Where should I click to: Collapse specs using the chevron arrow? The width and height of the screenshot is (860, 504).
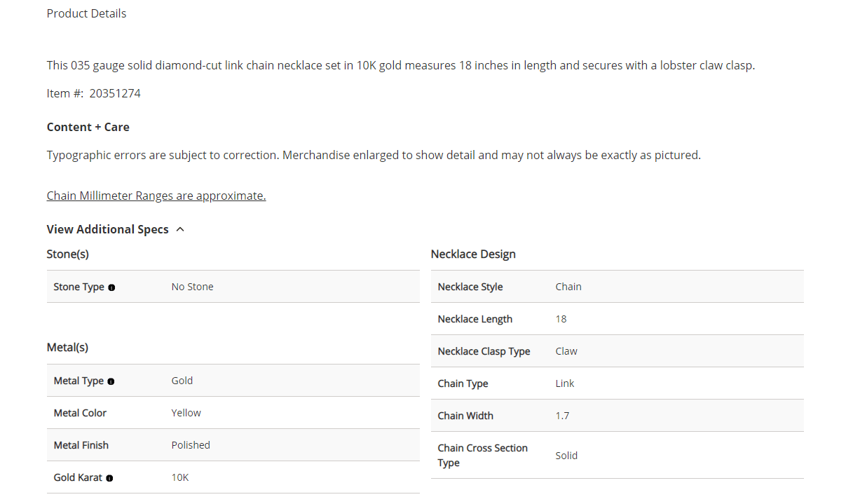[x=180, y=229]
